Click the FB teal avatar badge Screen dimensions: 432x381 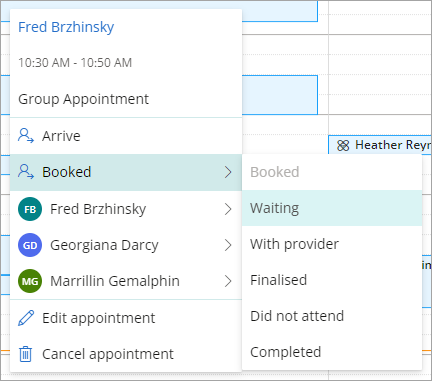[x=30, y=209]
